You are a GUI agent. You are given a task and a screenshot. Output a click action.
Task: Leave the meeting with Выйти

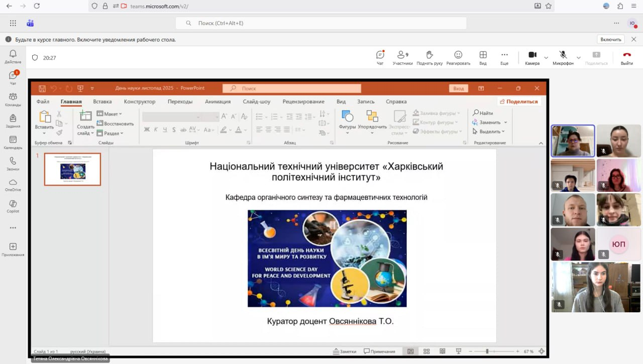tap(626, 57)
